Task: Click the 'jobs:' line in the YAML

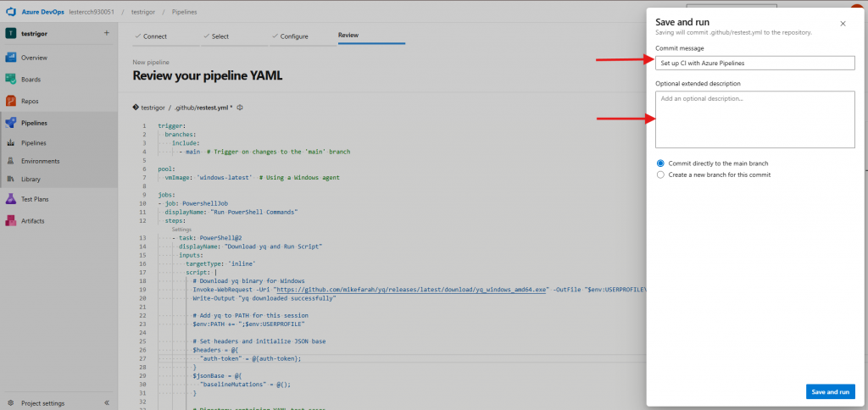Action: [166, 195]
